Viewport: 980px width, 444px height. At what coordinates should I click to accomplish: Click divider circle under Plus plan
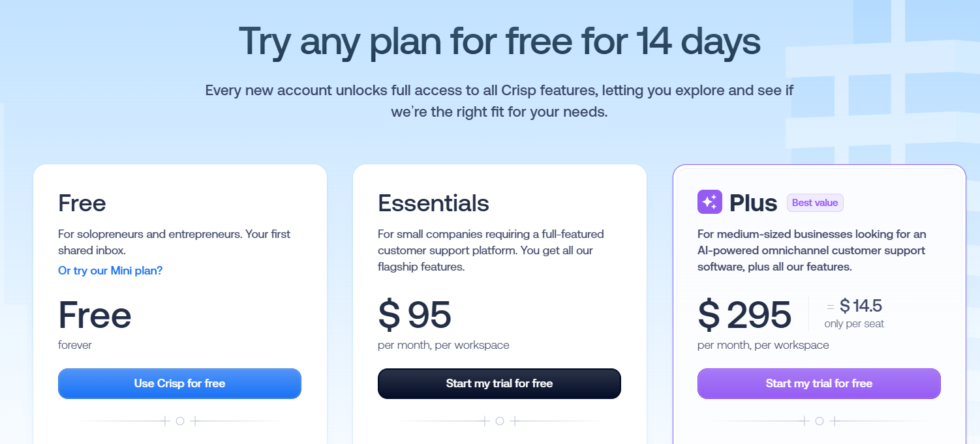click(x=819, y=421)
